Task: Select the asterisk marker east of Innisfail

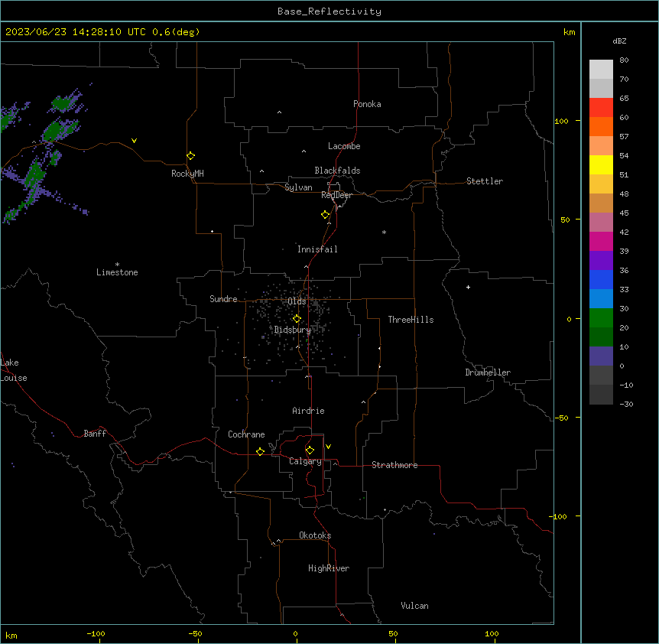Action: (x=384, y=232)
